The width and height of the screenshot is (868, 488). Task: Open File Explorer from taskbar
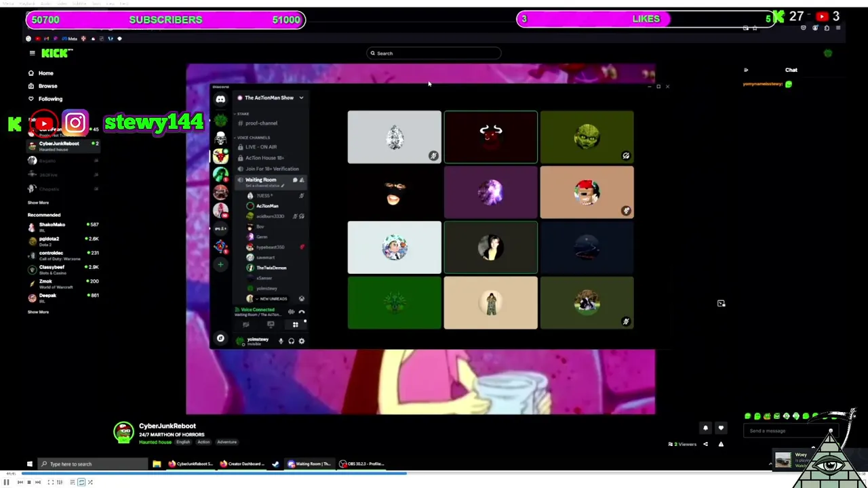[157, 464]
